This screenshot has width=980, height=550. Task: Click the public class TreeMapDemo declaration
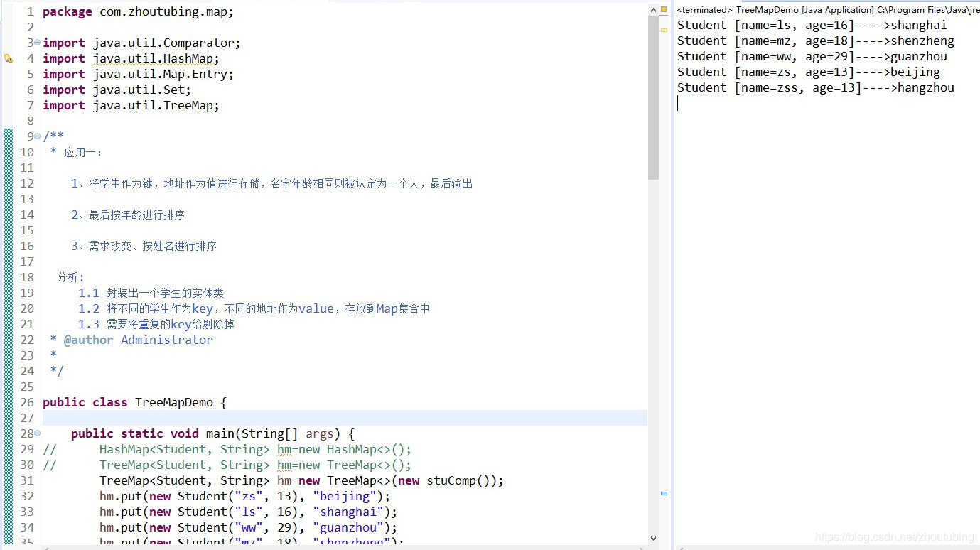pyautogui.click(x=134, y=402)
